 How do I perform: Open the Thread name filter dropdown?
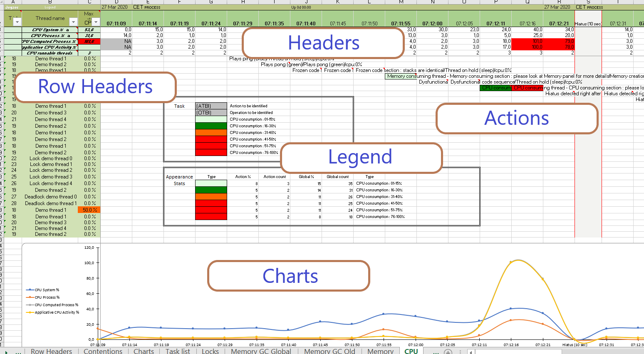coord(73,22)
